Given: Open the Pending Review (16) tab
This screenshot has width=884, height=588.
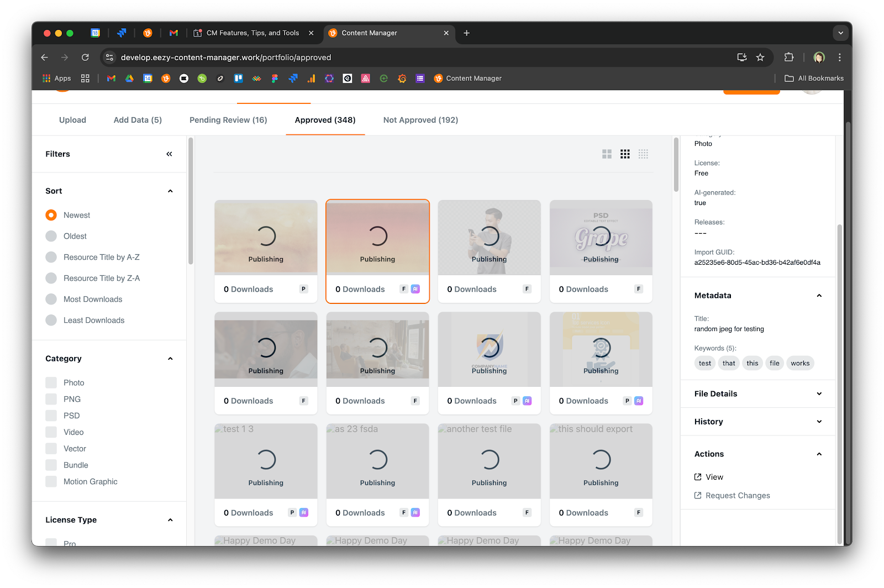Looking at the screenshot, I should coord(228,120).
